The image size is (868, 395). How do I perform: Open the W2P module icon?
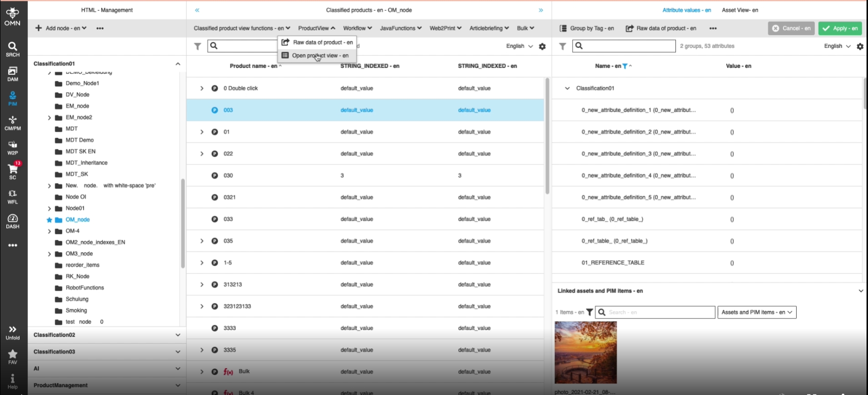tap(13, 147)
